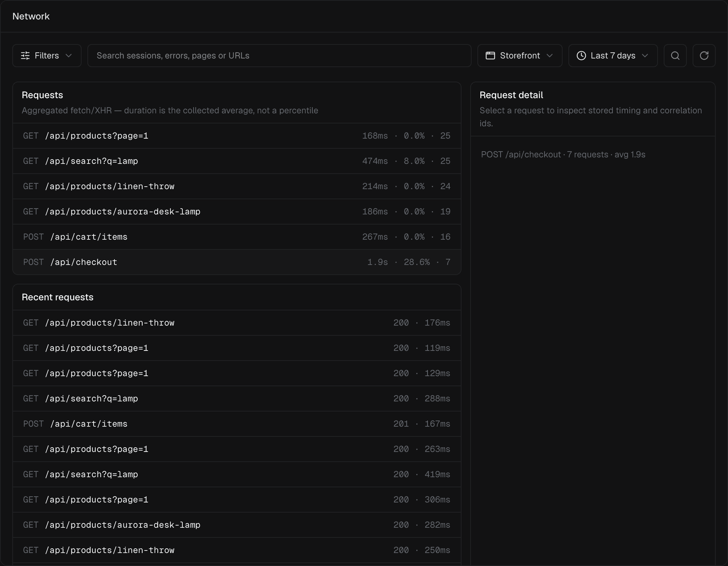Open recent request products?page=1 119ms
This screenshot has width=728, height=566.
click(x=237, y=348)
